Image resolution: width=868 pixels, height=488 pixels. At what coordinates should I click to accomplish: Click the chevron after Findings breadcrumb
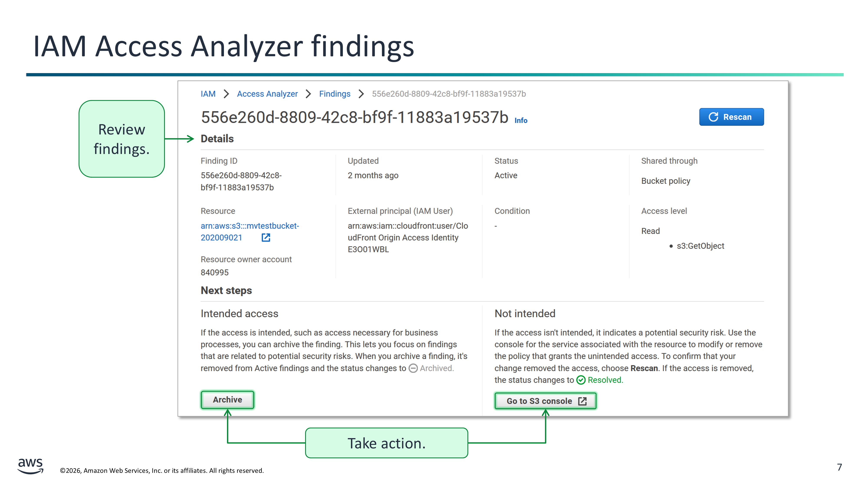pyautogui.click(x=361, y=94)
